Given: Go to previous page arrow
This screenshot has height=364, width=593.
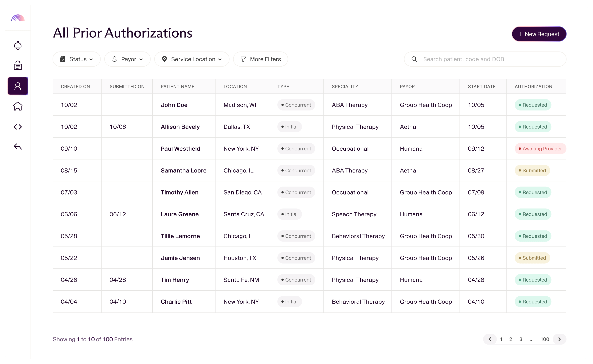Looking at the screenshot, I should pos(490,339).
